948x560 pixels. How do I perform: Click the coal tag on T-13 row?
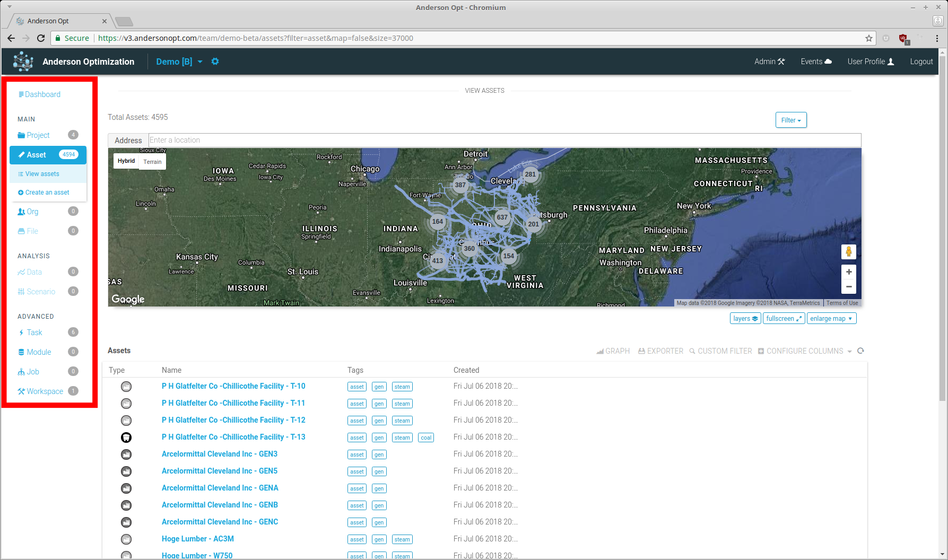point(426,437)
